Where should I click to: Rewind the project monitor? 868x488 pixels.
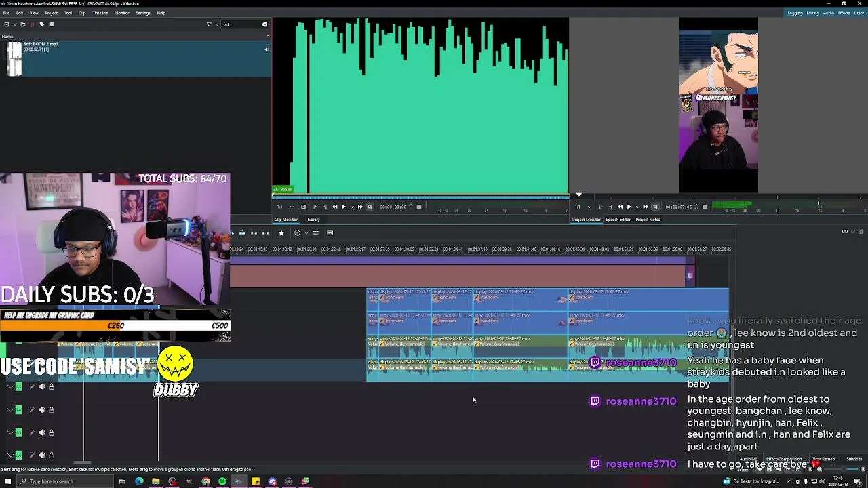620,207
